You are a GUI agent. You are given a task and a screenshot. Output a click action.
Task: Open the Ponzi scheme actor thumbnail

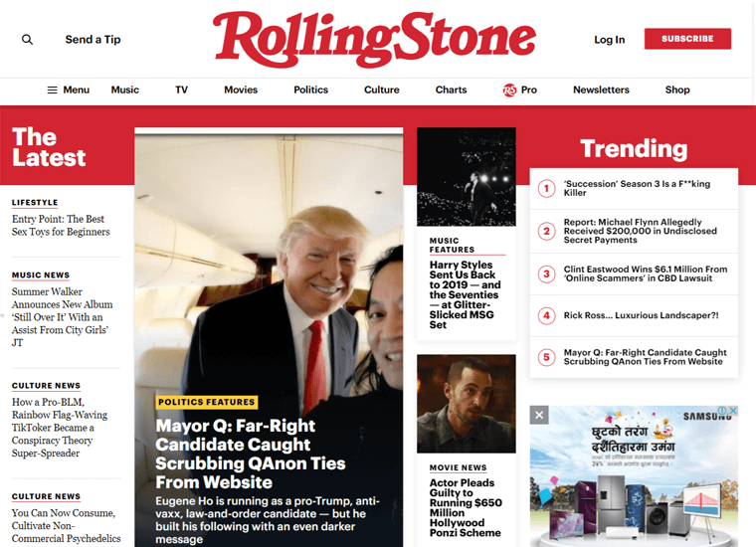[467, 404]
